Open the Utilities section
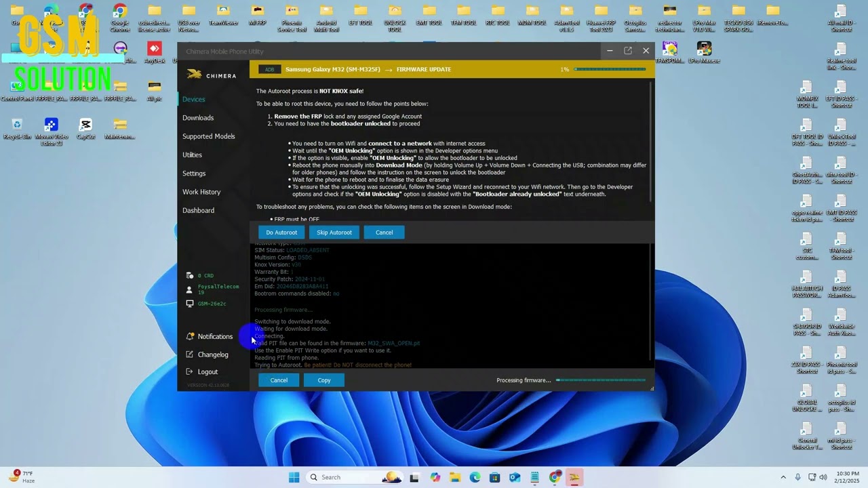The width and height of the screenshot is (868, 488). [x=192, y=155]
